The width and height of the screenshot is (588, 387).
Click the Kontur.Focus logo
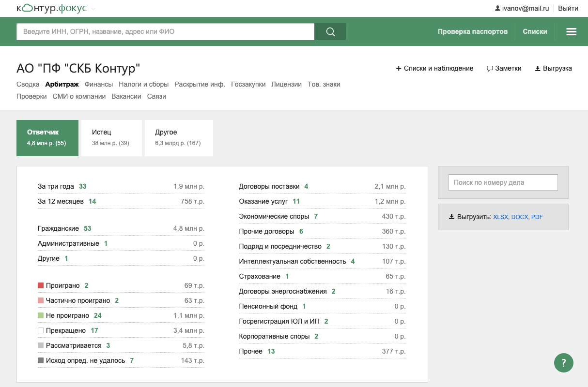pos(51,8)
